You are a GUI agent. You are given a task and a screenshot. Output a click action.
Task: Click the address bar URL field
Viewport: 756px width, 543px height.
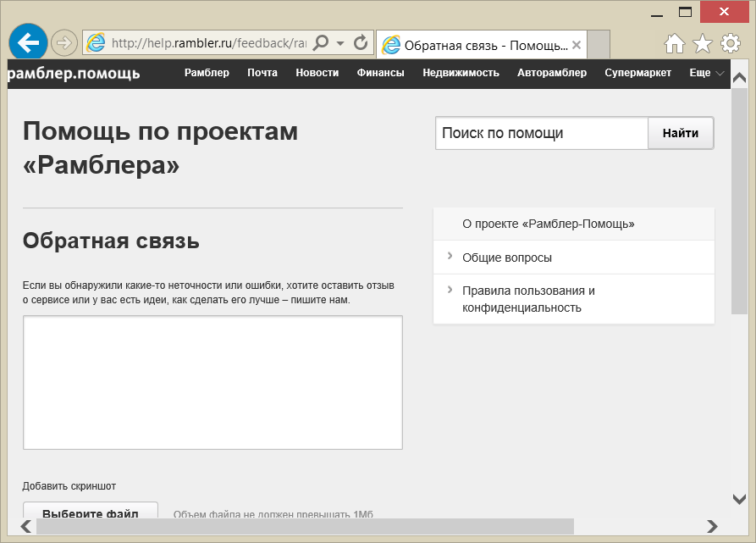(209, 43)
